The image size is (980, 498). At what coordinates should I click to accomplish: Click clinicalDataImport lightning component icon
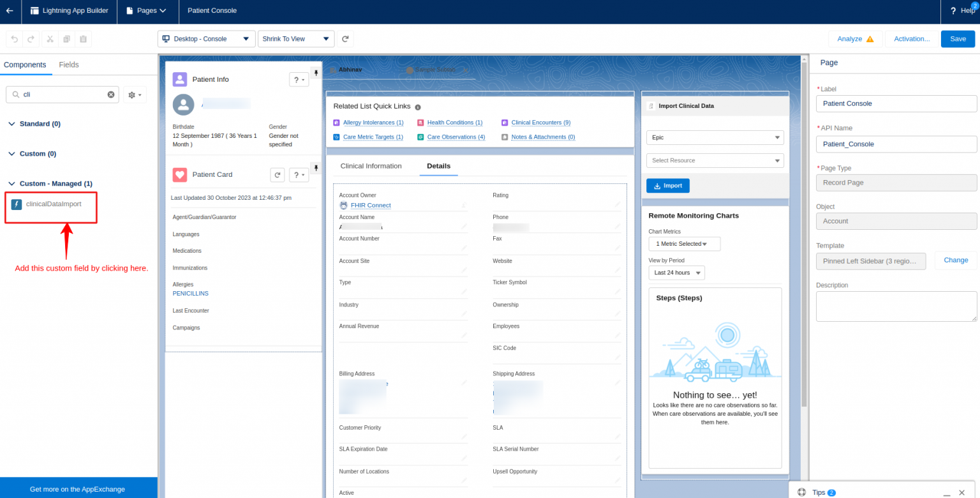pos(17,204)
